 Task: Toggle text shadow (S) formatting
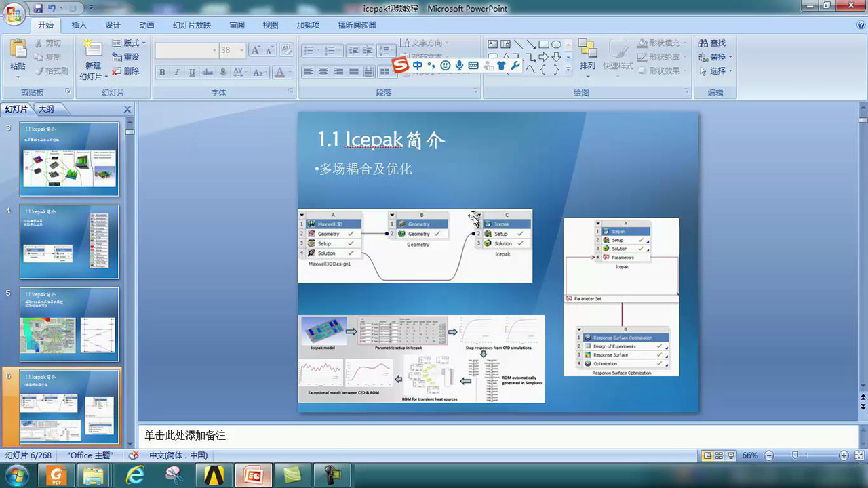(222, 72)
